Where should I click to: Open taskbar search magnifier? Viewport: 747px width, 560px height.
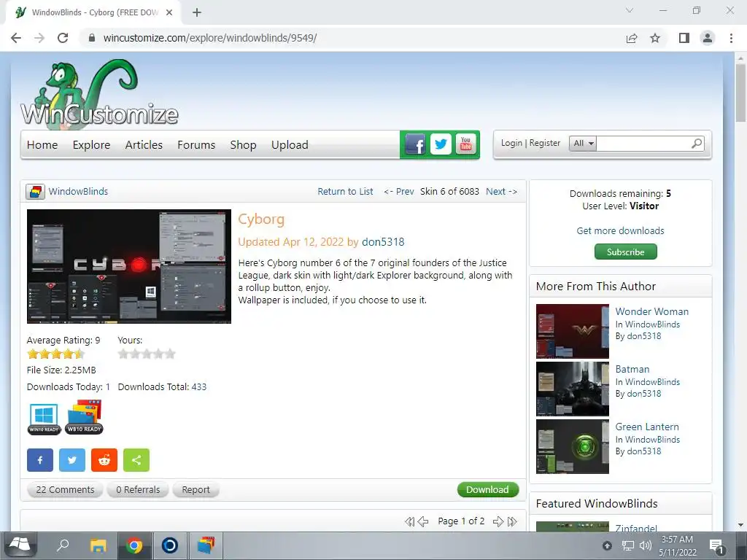point(63,545)
